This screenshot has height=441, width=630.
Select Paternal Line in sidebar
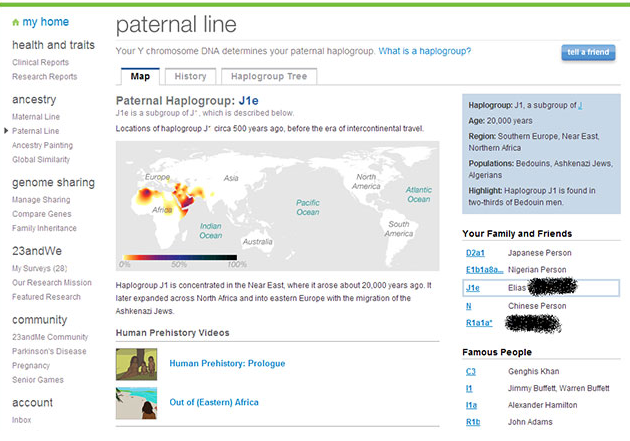coord(35,131)
